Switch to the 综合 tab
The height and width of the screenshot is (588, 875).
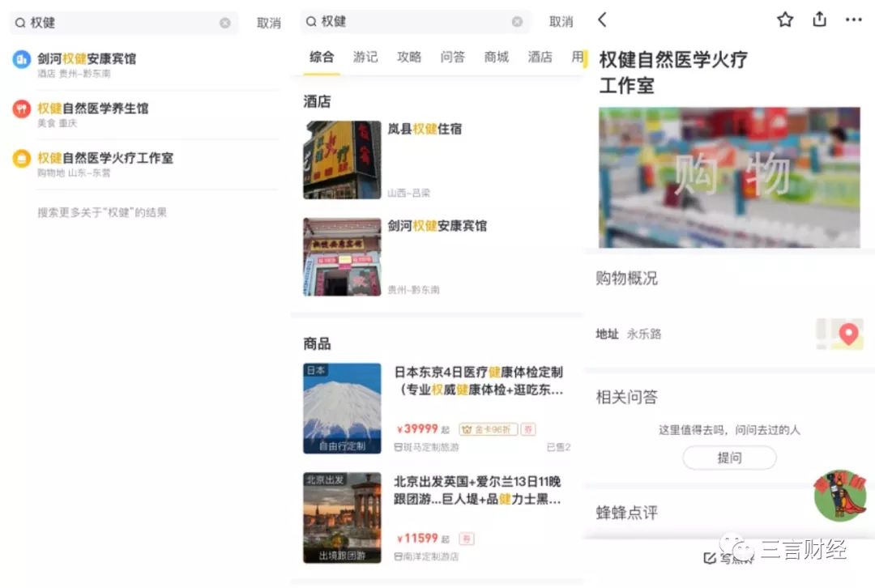coord(322,57)
